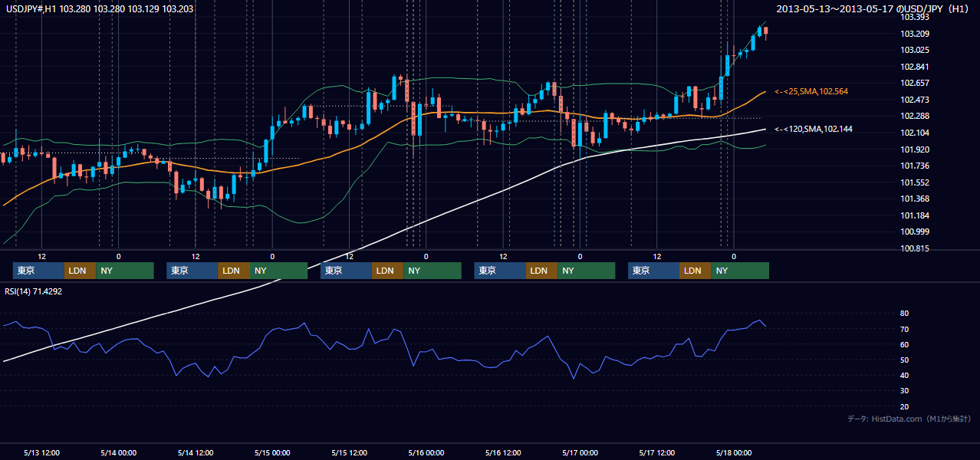Click the rightmost NY session block
This screenshot has height=460, width=980.
click(x=740, y=271)
